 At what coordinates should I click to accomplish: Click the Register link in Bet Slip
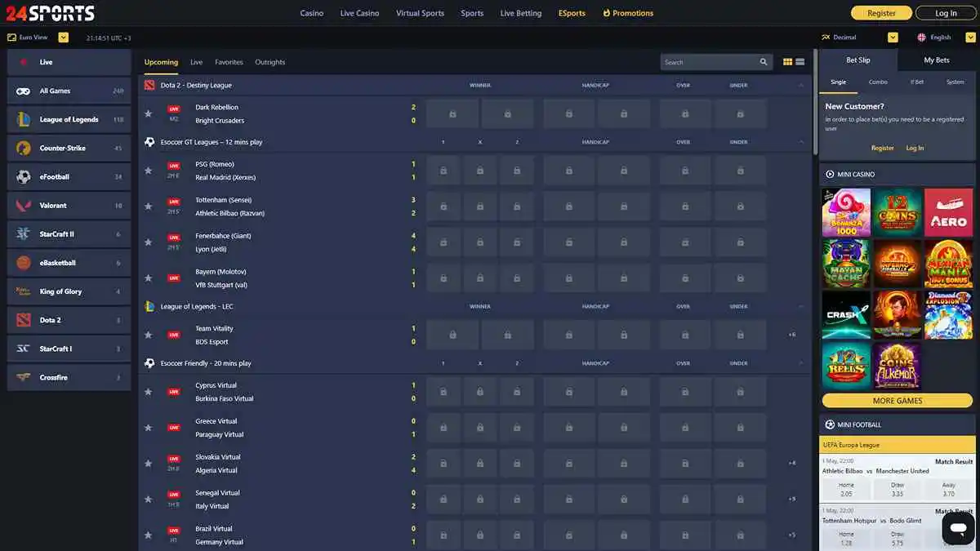(x=882, y=148)
